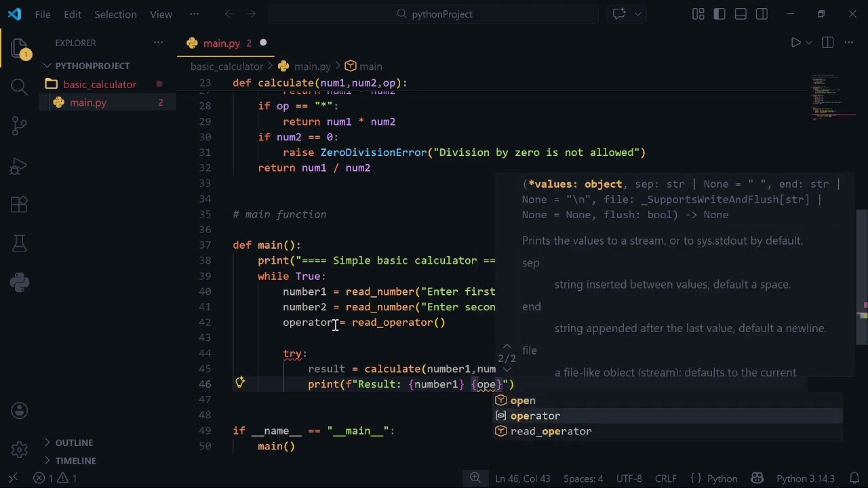Choose the 'operator' autocomplete suggestion
868x488 pixels.
click(x=667, y=416)
